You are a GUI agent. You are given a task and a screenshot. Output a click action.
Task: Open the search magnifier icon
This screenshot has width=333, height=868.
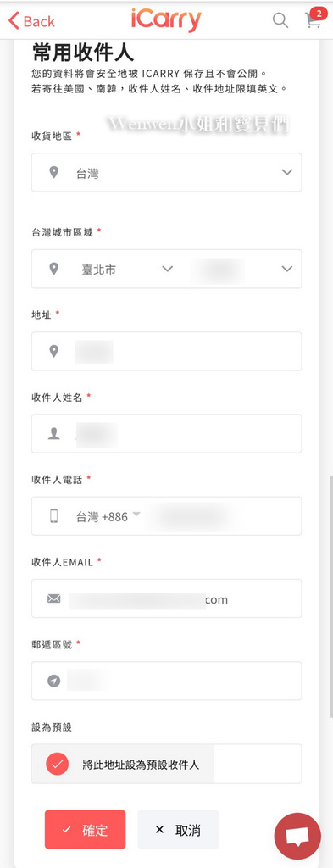click(x=280, y=20)
